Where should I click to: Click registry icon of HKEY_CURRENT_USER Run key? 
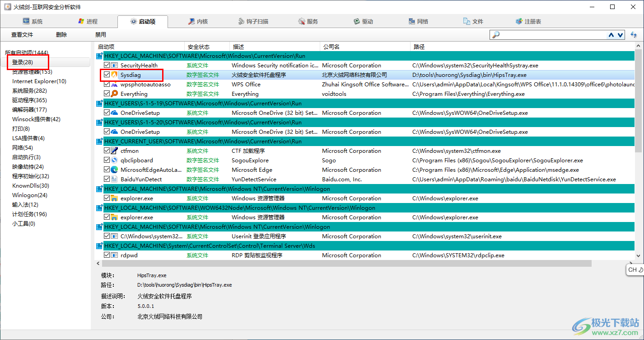click(99, 142)
